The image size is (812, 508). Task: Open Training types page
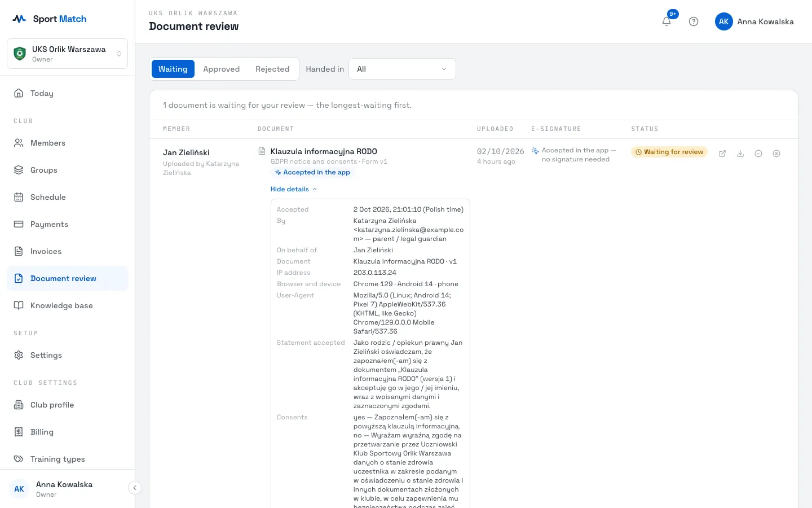[68, 459]
